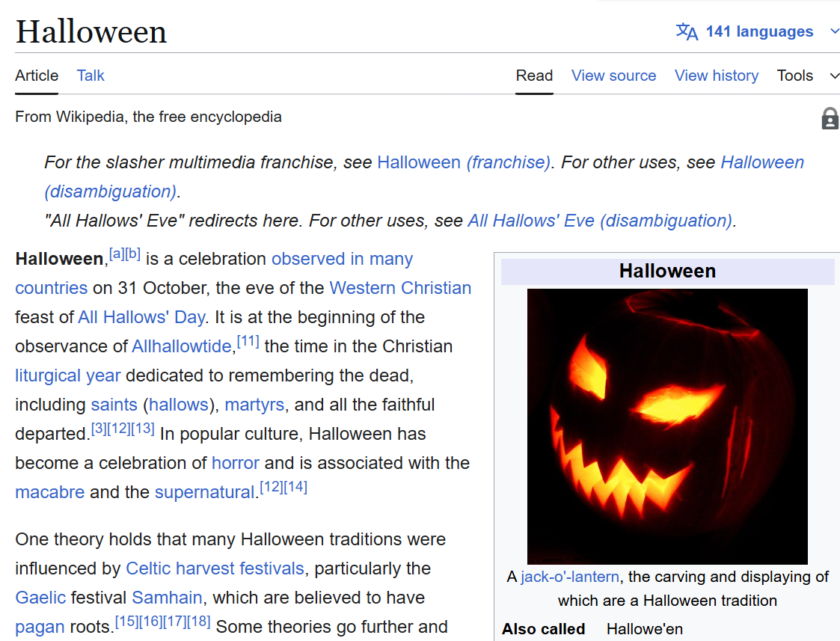Open the jack-o'-lantern caption link
Viewport: 840px width, 641px height.
pyautogui.click(x=570, y=577)
